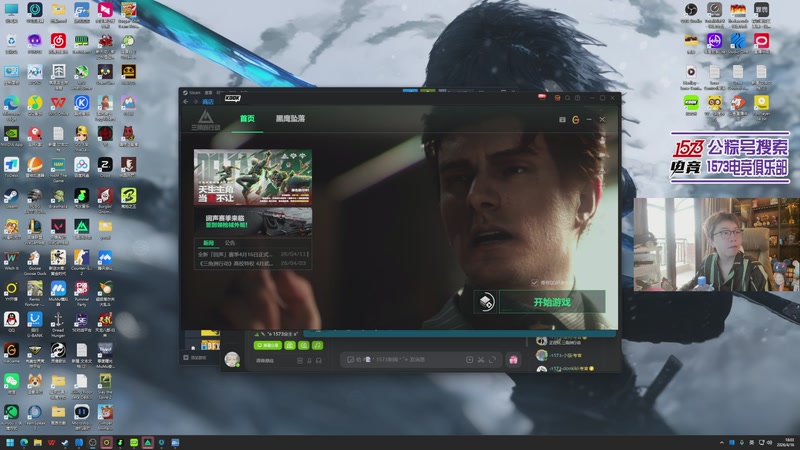Open the Goose Goose Duck shortcut on the desktop
800x450 pixels.
click(35, 261)
